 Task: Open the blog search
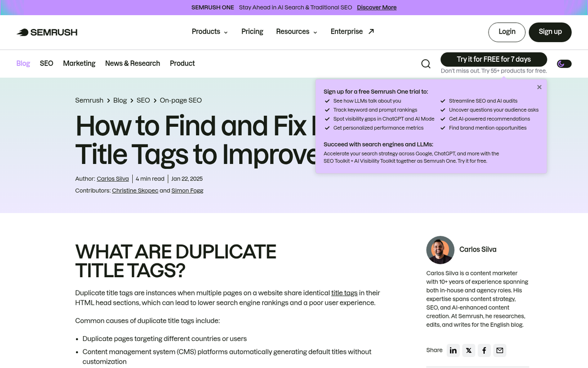pyautogui.click(x=425, y=64)
